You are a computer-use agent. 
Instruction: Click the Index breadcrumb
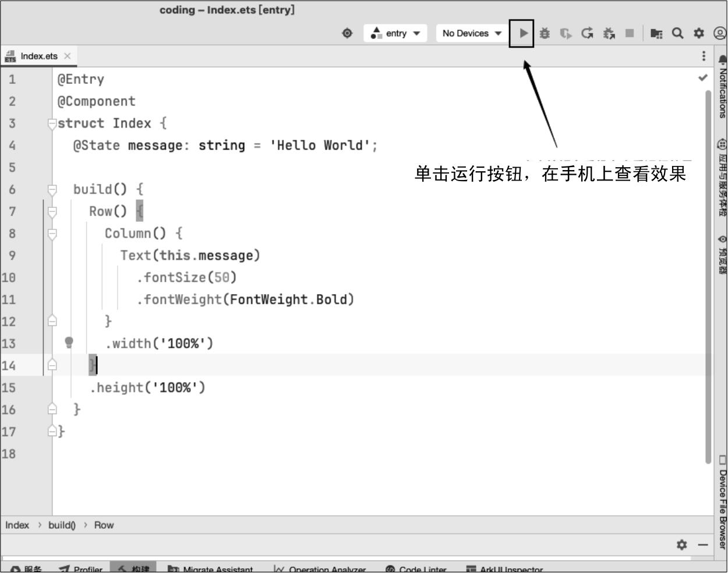[x=17, y=525]
